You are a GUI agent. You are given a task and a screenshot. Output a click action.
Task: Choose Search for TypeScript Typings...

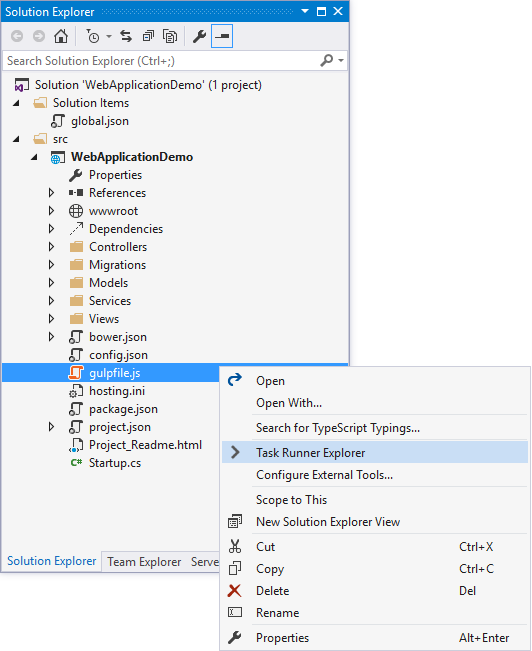coord(375,428)
